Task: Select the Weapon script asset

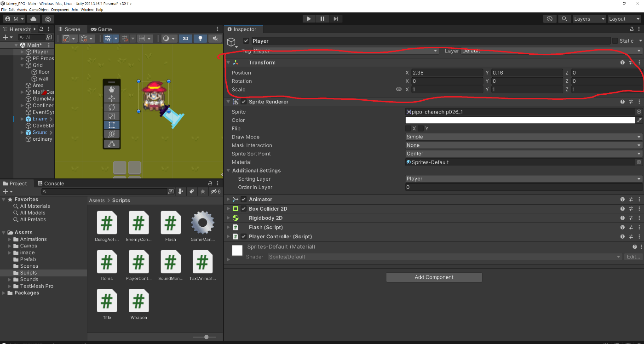Action: tap(138, 304)
